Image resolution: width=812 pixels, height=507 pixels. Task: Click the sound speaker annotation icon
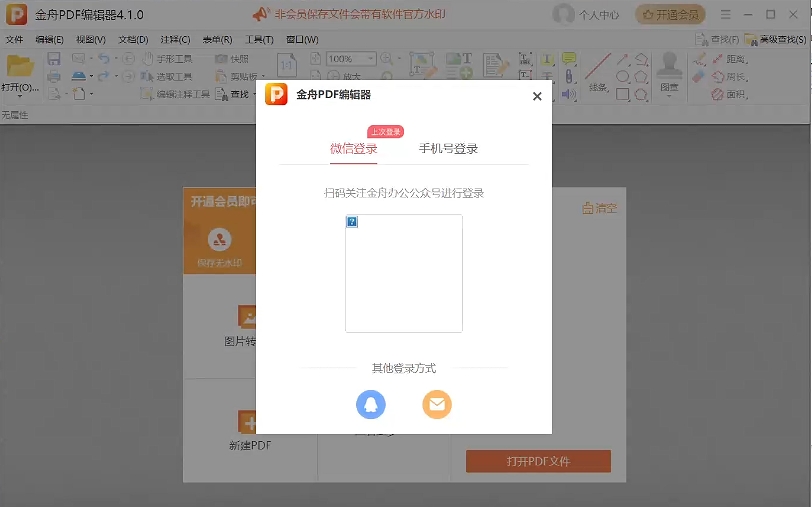tap(569, 94)
